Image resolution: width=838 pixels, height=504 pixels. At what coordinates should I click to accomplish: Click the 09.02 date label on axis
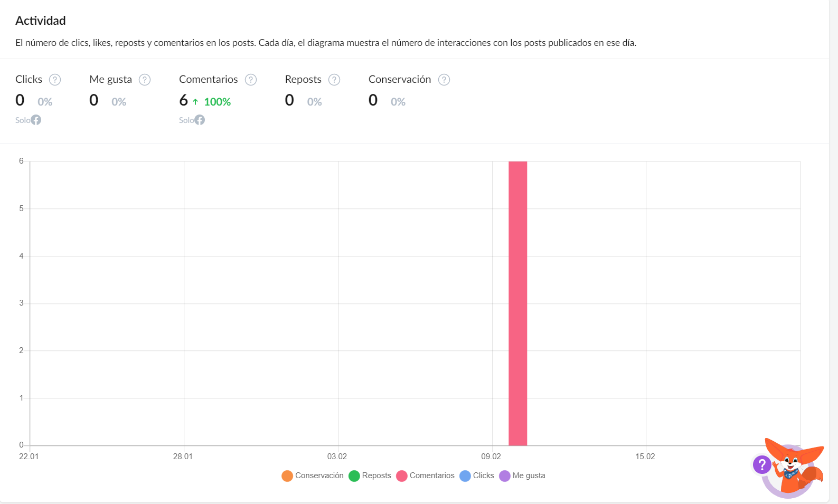[x=491, y=457]
